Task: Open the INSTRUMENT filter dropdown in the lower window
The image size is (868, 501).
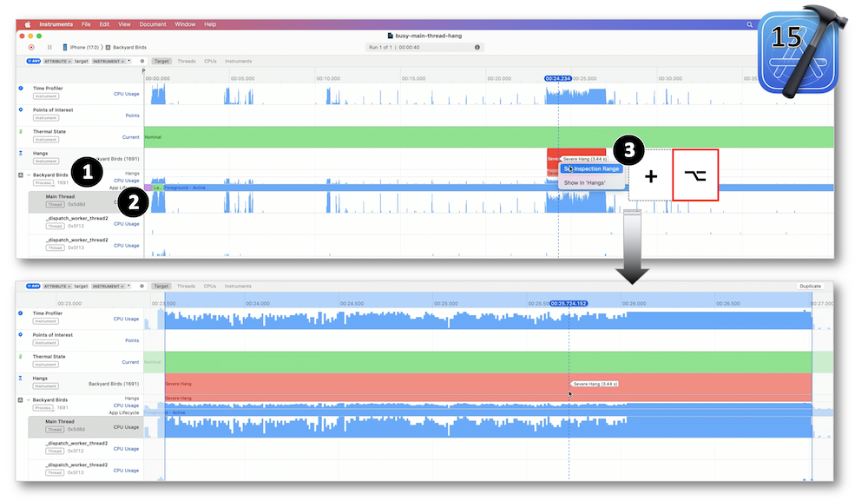Action: pyautogui.click(x=108, y=287)
